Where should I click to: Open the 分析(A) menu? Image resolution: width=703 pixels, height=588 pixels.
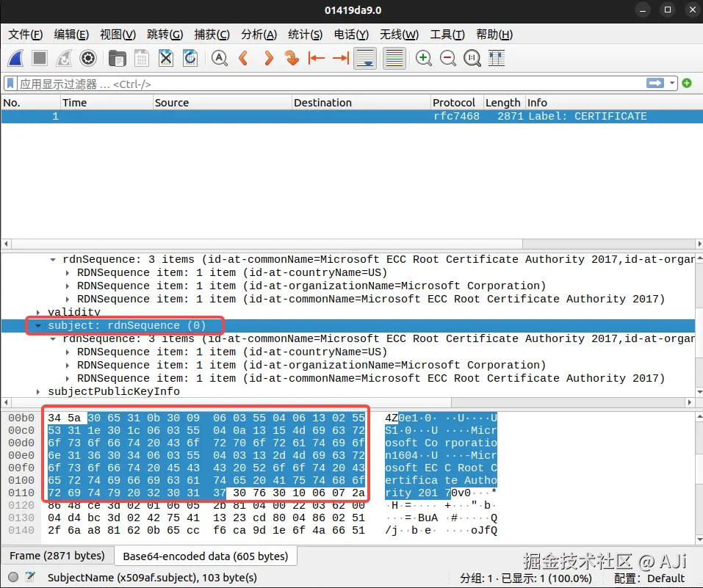click(x=259, y=35)
